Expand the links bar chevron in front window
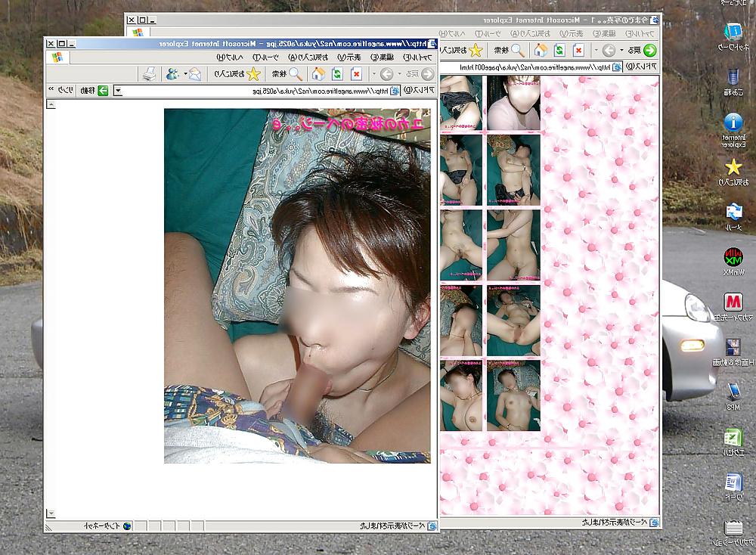 (51, 90)
